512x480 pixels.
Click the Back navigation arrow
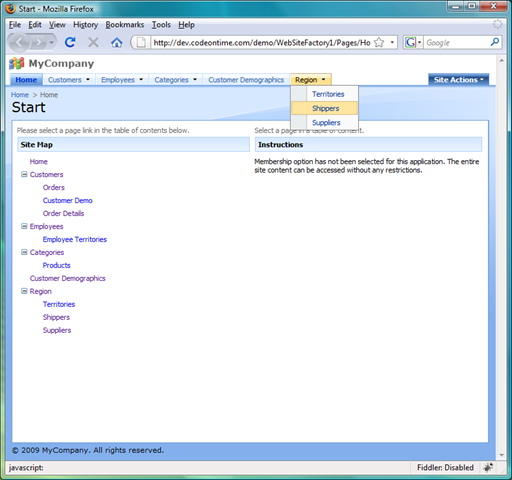pos(20,42)
